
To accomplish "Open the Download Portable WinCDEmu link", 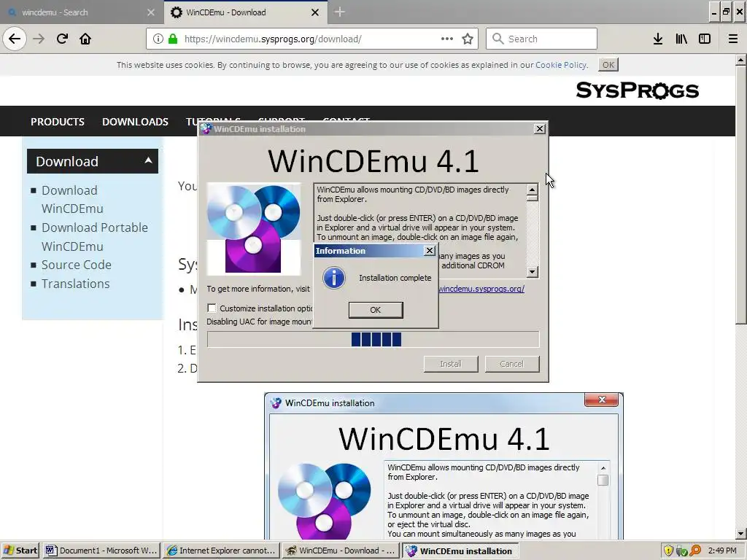I will click(x=95, y=237).
